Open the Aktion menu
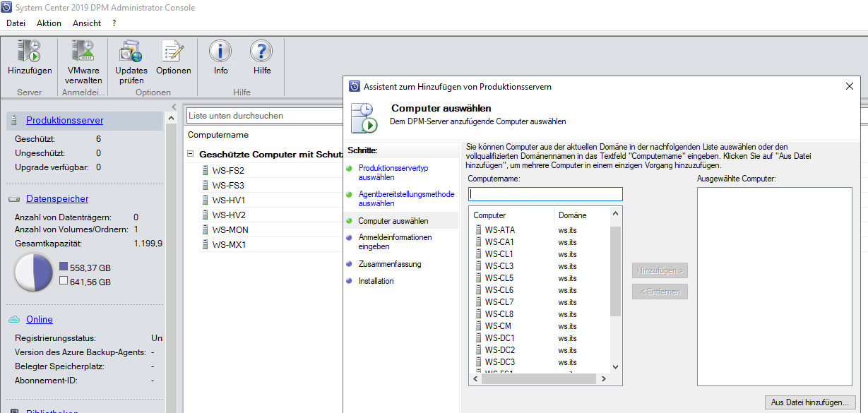 coord(49,23)
